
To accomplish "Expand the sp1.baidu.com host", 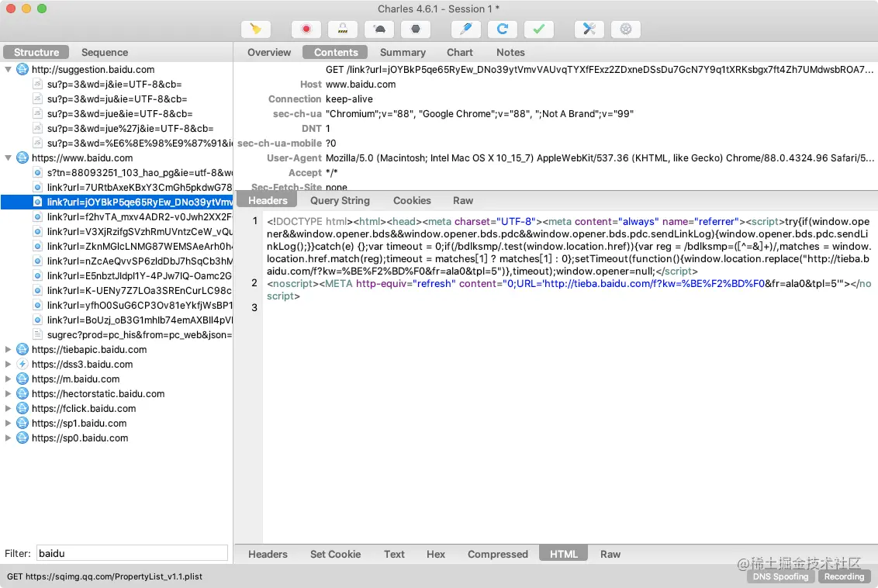I will tap(8, 424).
